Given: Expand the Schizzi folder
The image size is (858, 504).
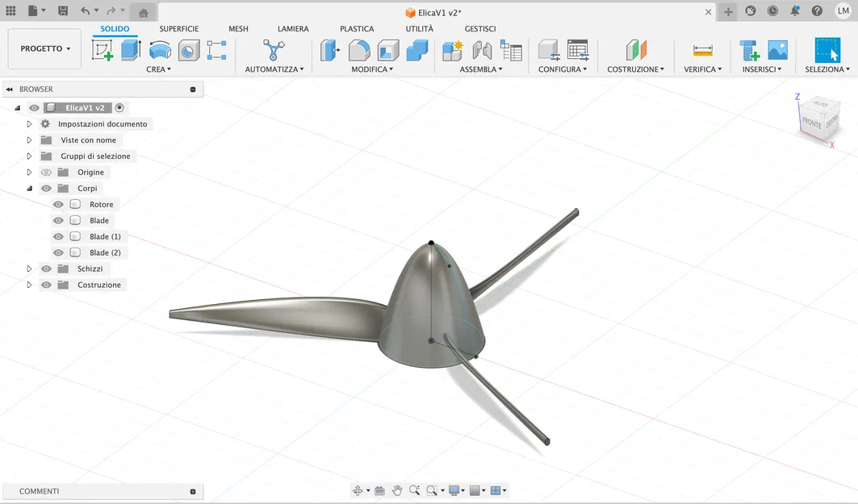Looking at the screenshot, I should point(29,269).
